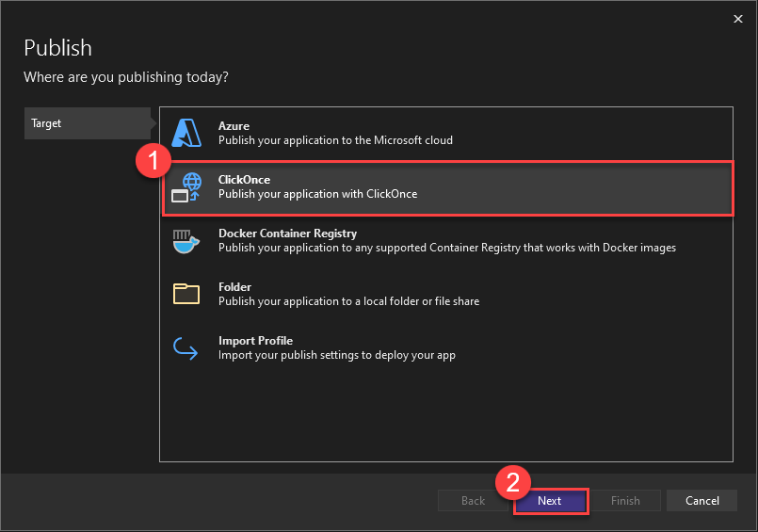Select the ClickOnce title text
The width and height of the screenshot is (758, 532).
point(244,180)
